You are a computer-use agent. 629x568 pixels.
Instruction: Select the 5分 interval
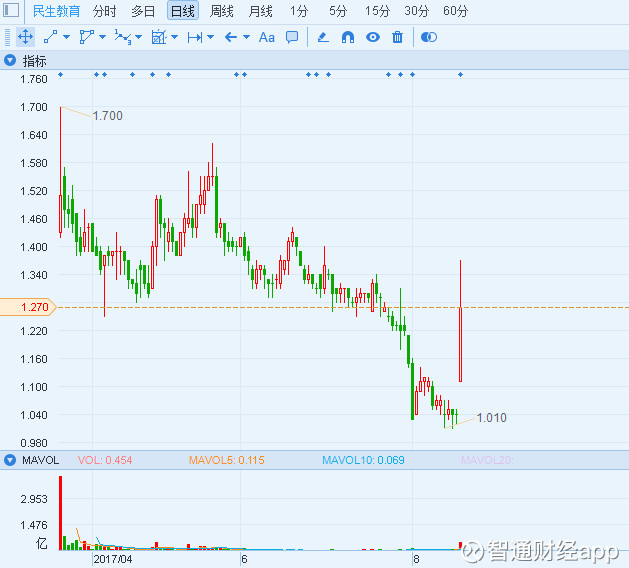point(338,11)
